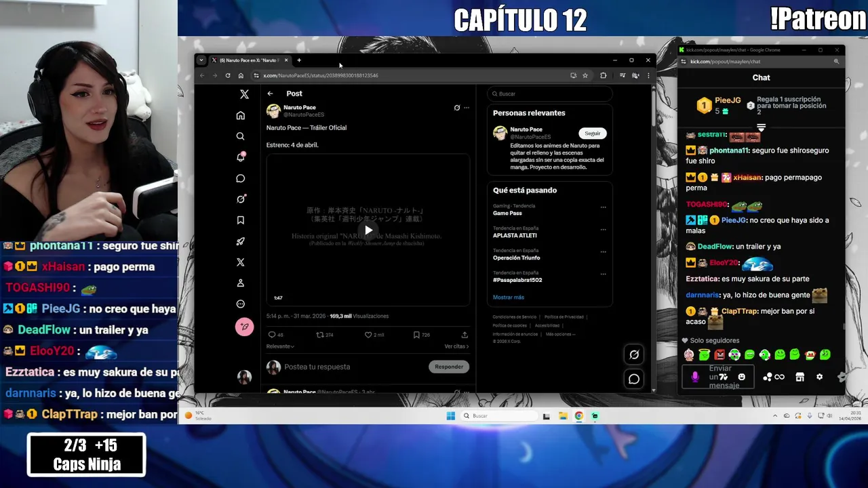The height and width of the screenshot is (488, 868).
Task: Open the Windows Start menu
Action: pyautogui.click(x=451, y=416)
